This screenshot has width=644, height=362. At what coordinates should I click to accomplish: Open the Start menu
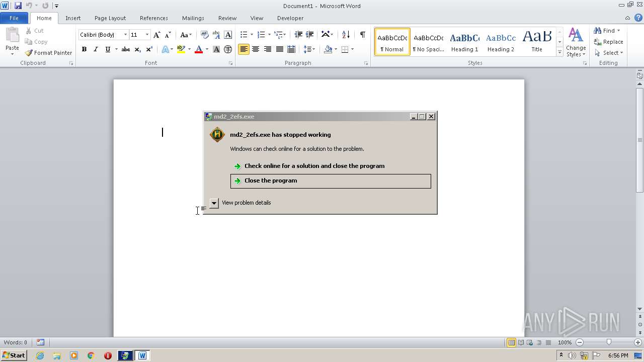[14, 355]
